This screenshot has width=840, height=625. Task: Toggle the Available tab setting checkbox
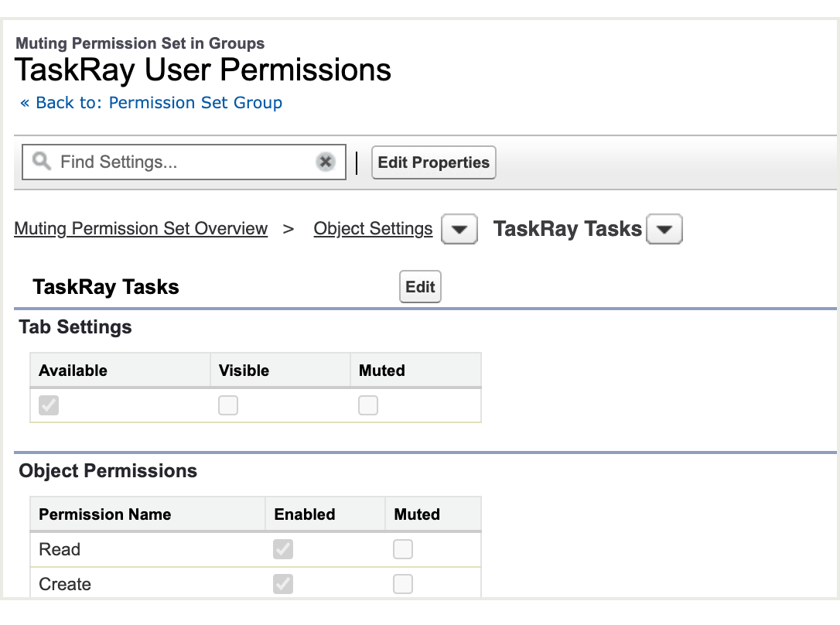(49, 405)
